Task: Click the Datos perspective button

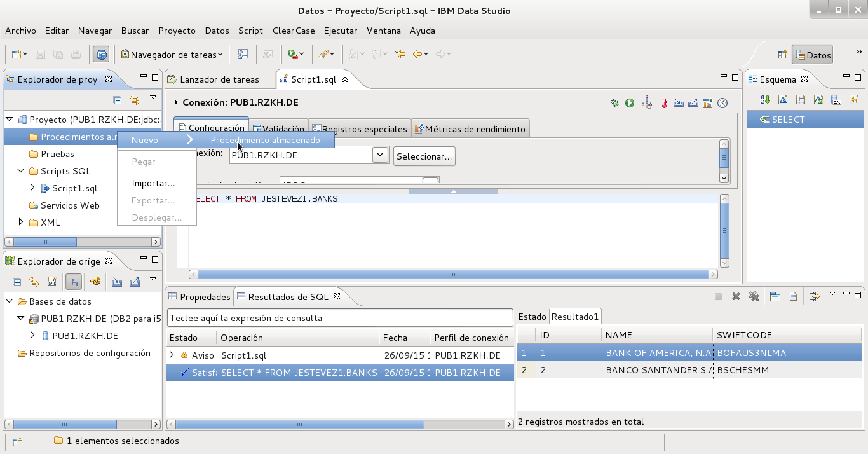Action: pyautogui.click(x=812, y=55)
